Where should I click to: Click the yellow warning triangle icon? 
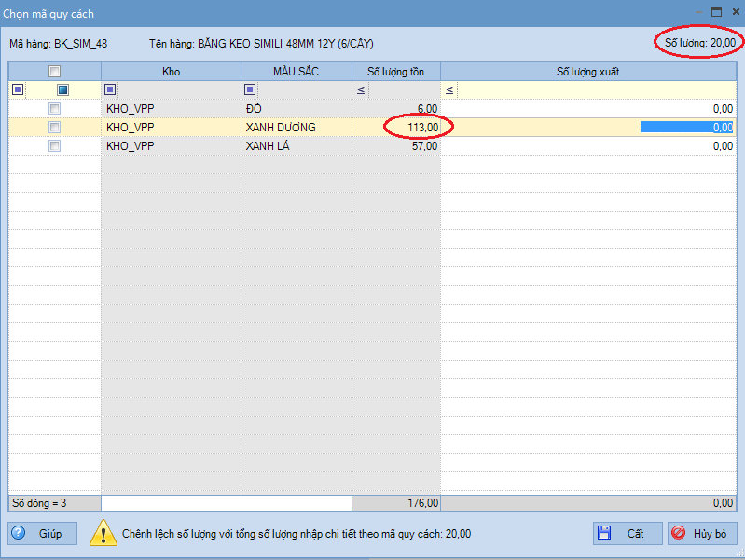click(103, 534)
